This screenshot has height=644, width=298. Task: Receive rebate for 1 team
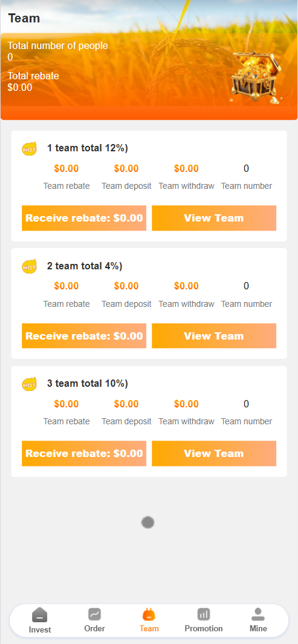click(x=84, y=218)
